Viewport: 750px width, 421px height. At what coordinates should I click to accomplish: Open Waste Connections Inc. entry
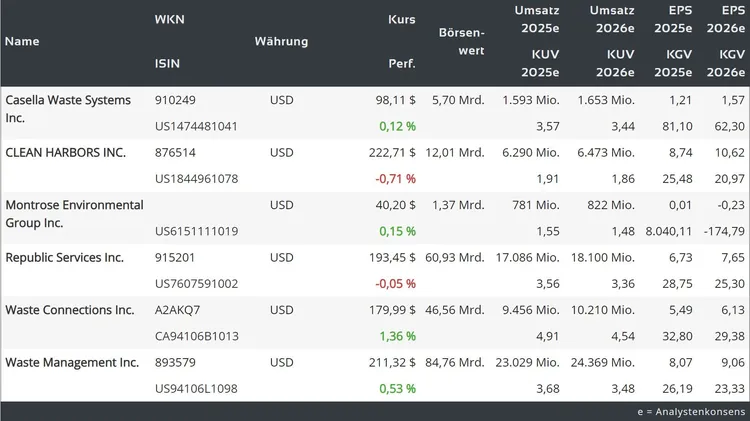coord(70,310)
